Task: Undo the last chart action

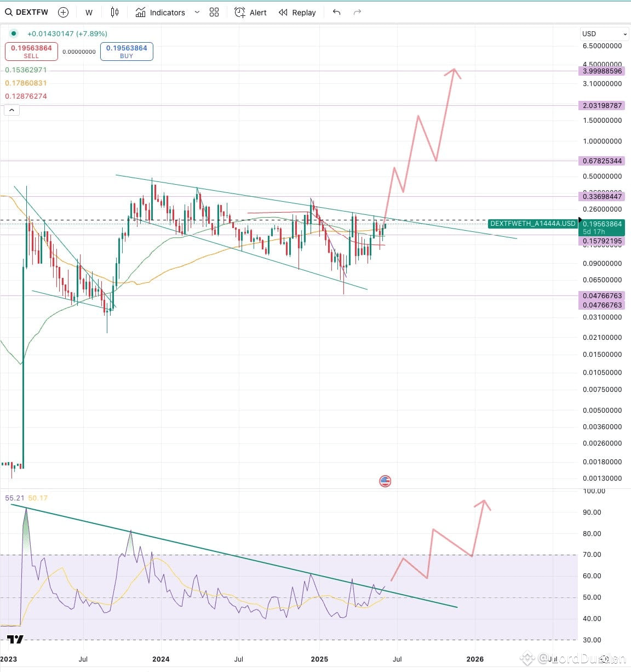Action: 337,12
